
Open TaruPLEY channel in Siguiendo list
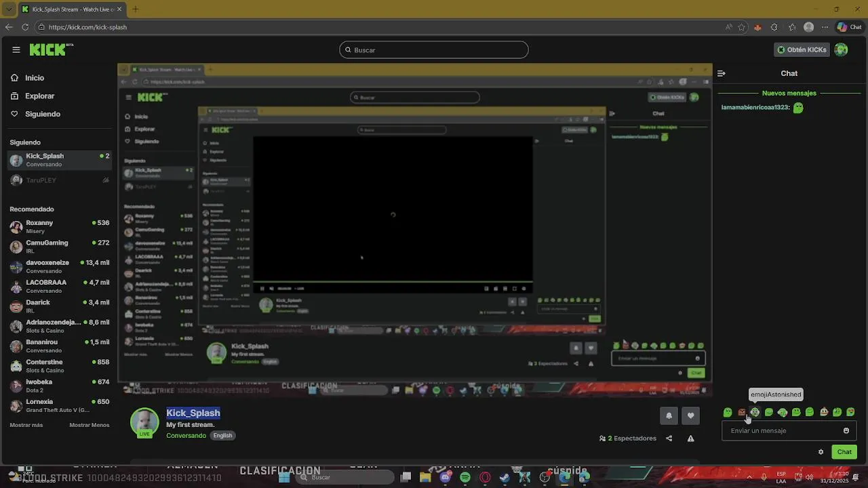pyautogui.click(x=59, y=180)
